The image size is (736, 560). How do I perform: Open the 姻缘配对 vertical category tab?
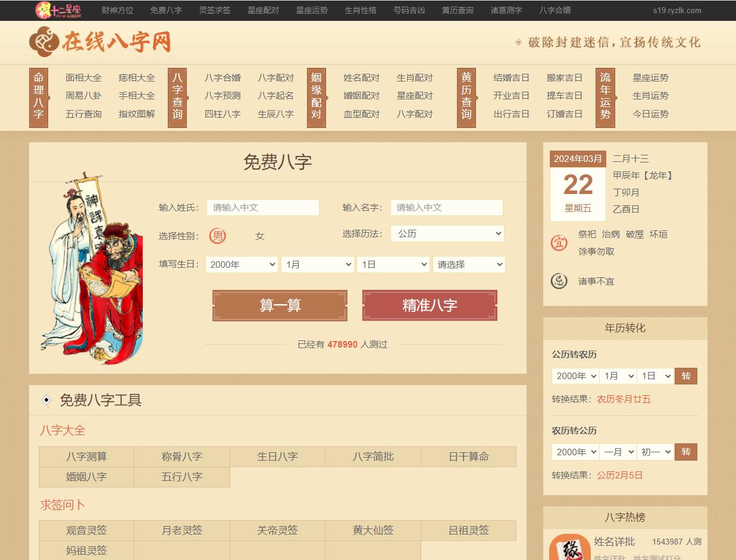(316, 96)
